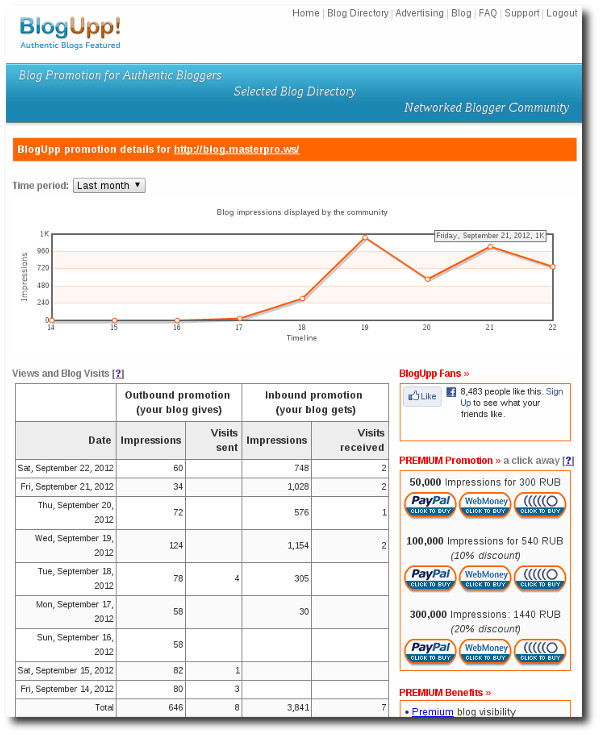Open FAQ in the top navigation
Image resolution: width=600 pixels, height=735 pixels.
pos(488,13)
